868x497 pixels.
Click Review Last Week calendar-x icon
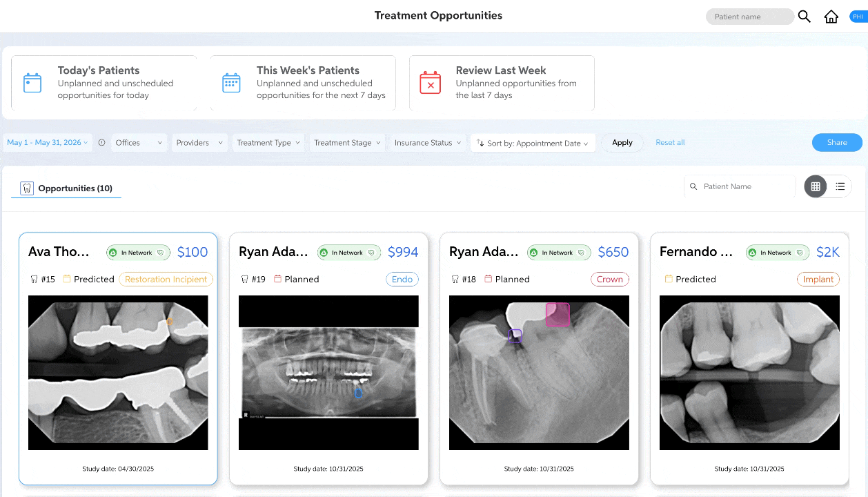pyautogui.click(x=430, y=83)
